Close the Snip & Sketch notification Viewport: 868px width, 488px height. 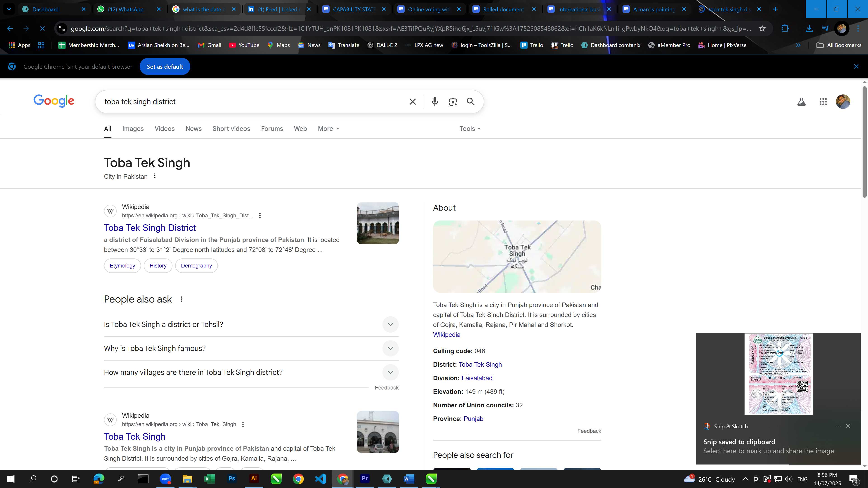coord(848,426)
